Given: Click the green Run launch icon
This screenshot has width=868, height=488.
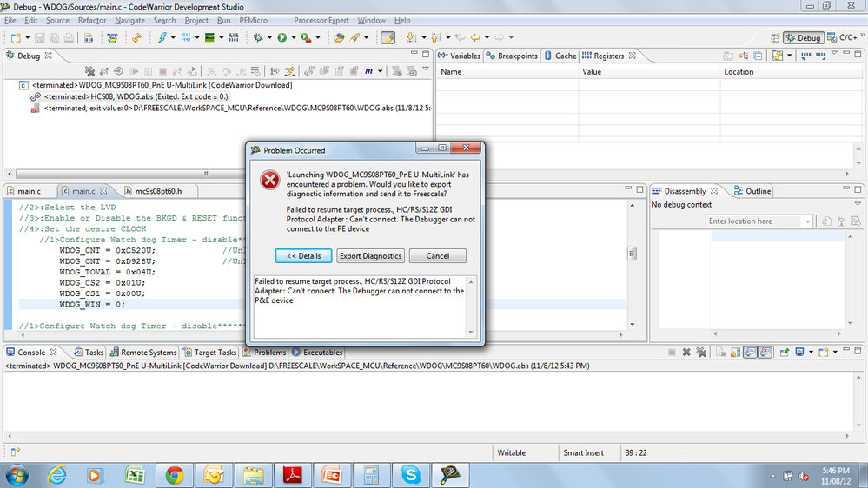Looking at the screenshot, I should (x=282, y=37).
